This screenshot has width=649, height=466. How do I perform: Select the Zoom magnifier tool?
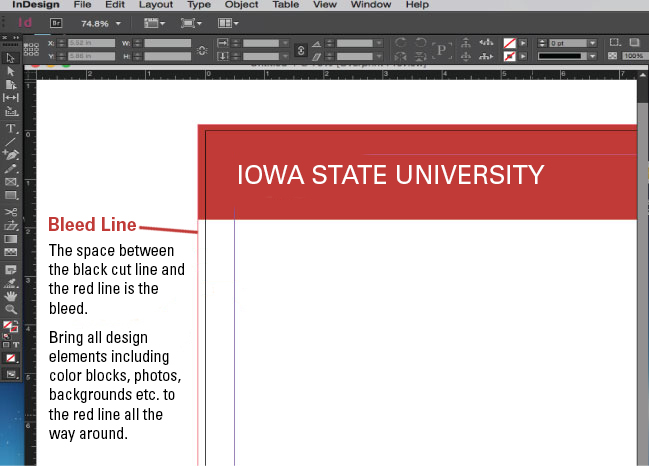tap(11, 310)
